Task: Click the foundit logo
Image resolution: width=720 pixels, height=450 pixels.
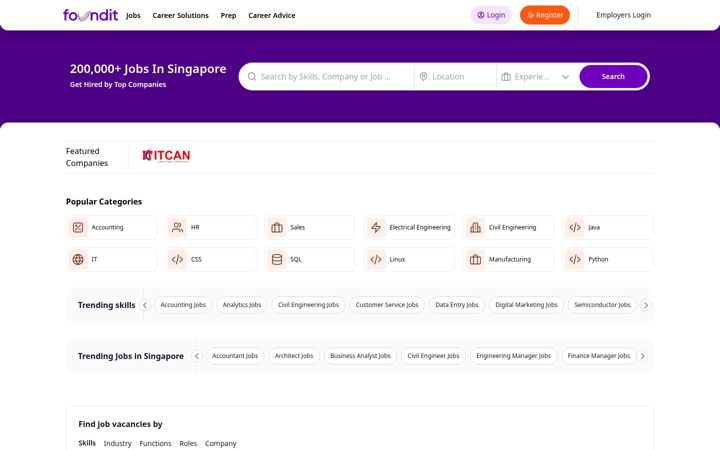Action: click(90, 15)
